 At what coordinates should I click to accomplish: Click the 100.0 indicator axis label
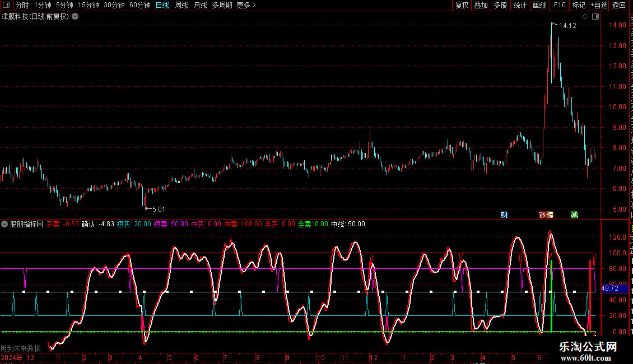coord(617,253)
